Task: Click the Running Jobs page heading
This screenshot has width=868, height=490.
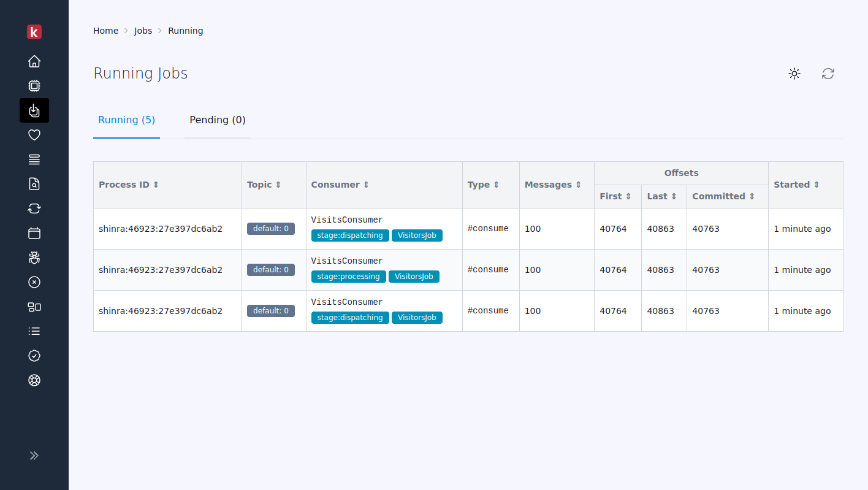Action: pos(140,74)
